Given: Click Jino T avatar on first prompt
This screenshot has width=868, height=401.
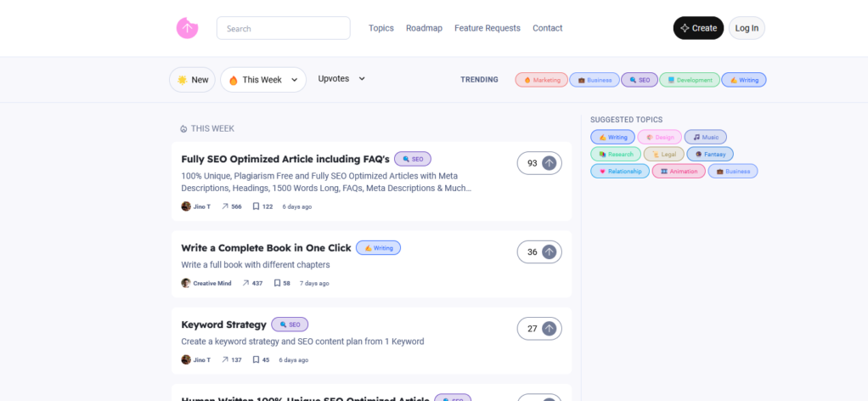Looking at the screenshot, I should pyautogui.click(x=186, y=206).
